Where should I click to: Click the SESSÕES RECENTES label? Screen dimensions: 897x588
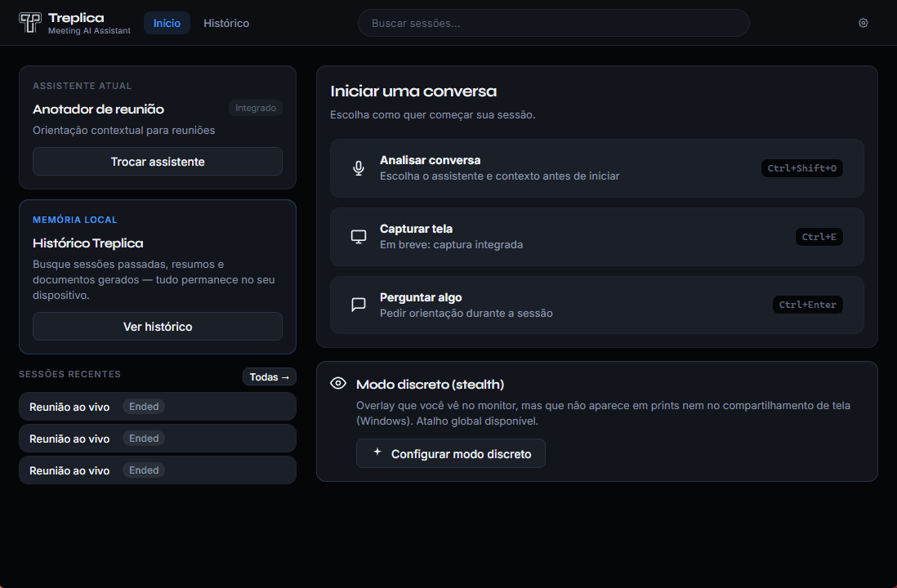[x=69, y=374]
